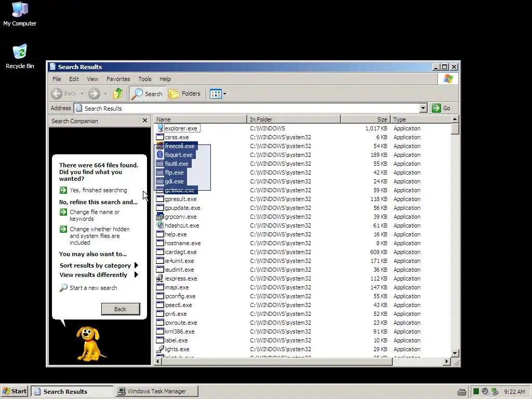The image size is (532, 399).
Task: Open the Start menu
Action: pos(15,391)
